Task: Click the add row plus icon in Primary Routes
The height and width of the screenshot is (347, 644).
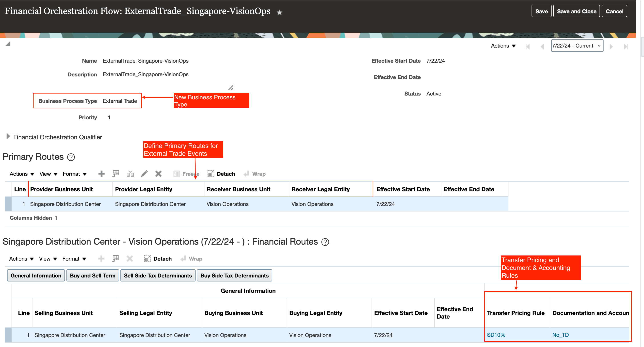Action: pos(101,174)
